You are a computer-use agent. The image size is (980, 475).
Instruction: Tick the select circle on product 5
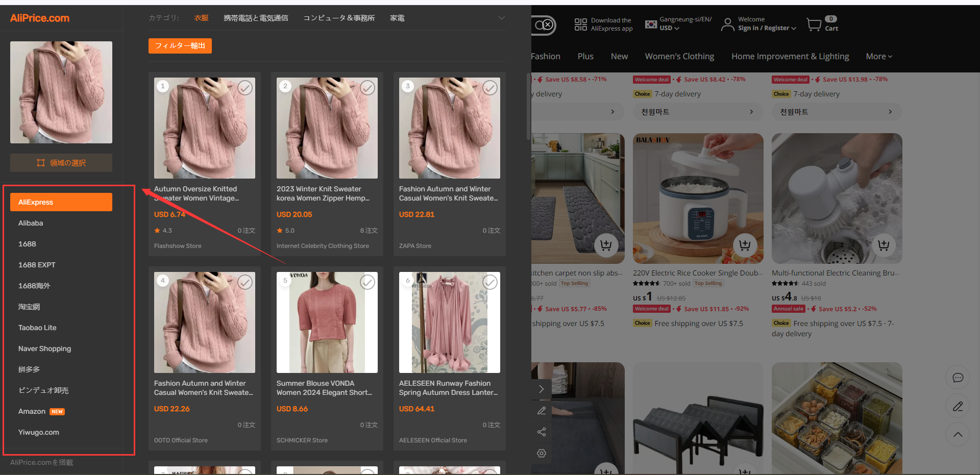pyautogui.click(x=367, y=282)
